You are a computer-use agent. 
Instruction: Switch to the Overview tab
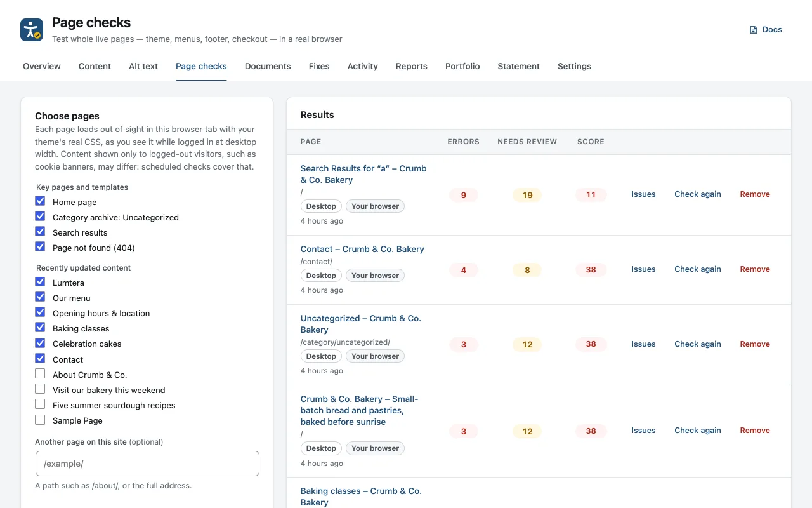(x=42, y=66)
